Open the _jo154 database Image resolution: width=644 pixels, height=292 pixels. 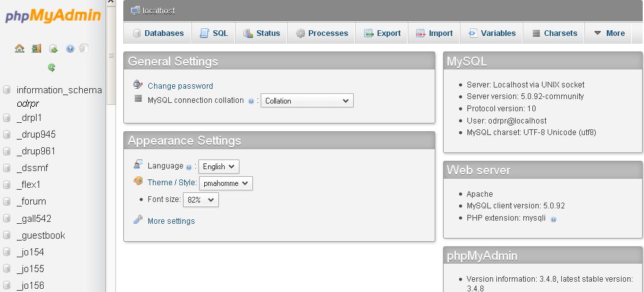tap(30, 252)
